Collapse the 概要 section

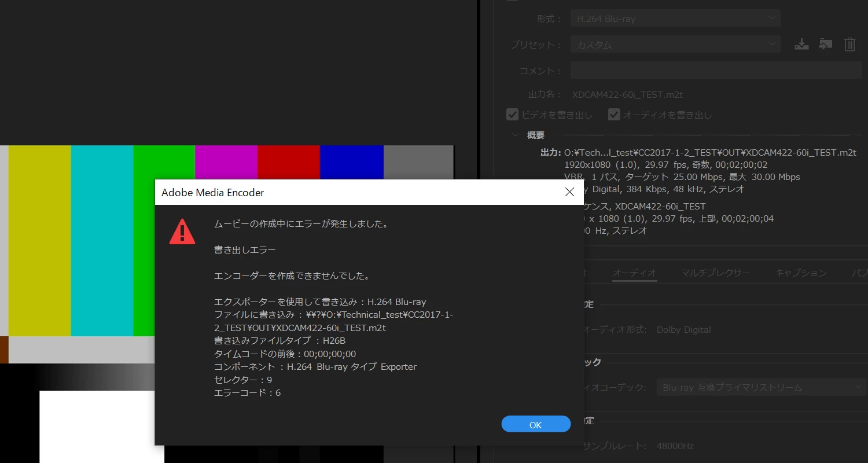click(515, 135)
